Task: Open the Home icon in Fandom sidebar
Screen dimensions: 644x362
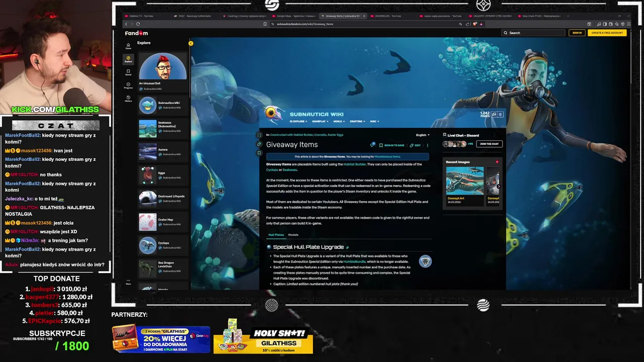Action: [128, 46]
